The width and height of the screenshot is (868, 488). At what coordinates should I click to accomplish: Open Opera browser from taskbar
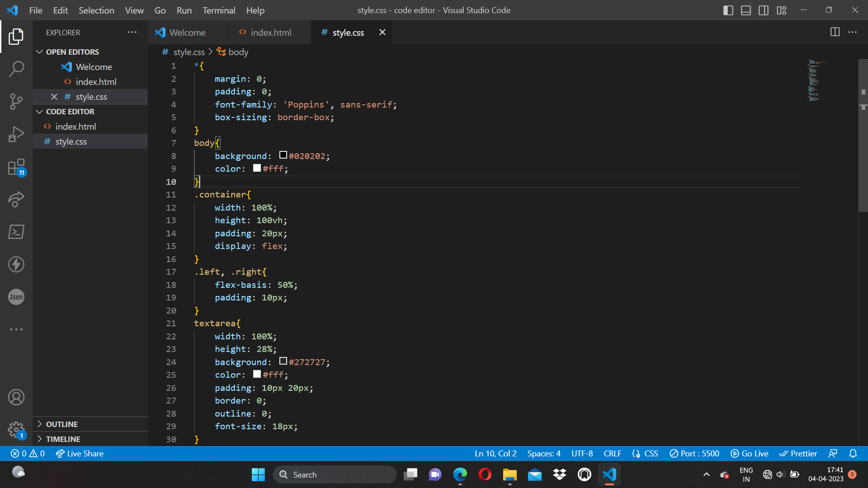485,474
